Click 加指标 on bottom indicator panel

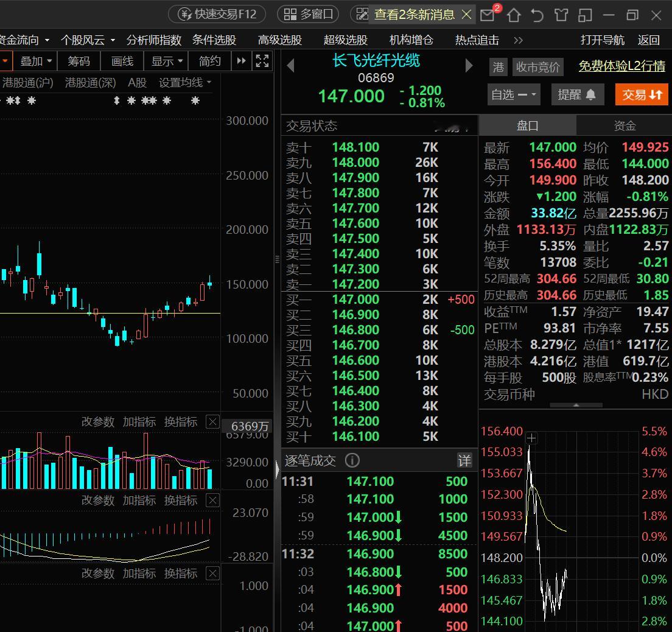(x=139, y=574)
